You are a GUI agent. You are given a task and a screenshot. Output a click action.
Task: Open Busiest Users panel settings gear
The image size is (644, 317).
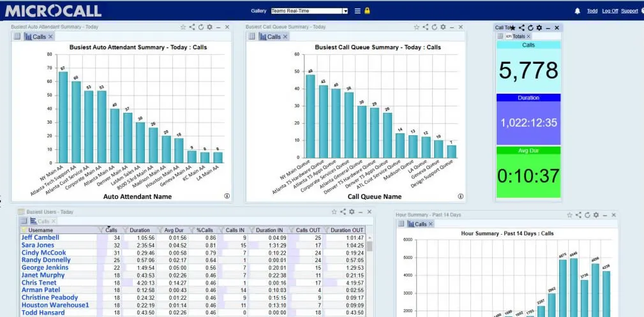click(x=352, y=212)
